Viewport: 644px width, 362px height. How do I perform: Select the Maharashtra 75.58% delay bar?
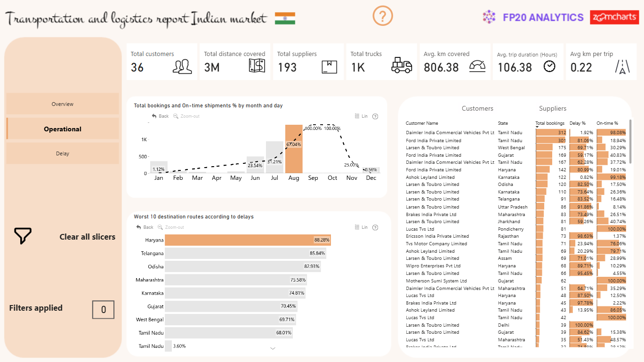(236, 280)
